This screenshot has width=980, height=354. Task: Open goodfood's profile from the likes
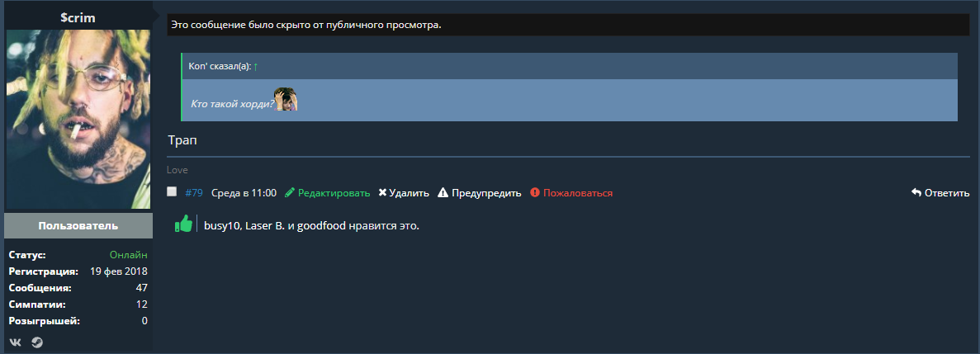(321, 226)
